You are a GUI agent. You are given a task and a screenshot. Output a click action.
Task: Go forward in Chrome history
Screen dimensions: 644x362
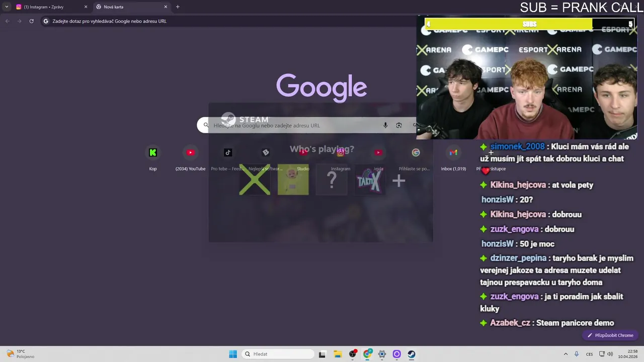coord(20,21)
